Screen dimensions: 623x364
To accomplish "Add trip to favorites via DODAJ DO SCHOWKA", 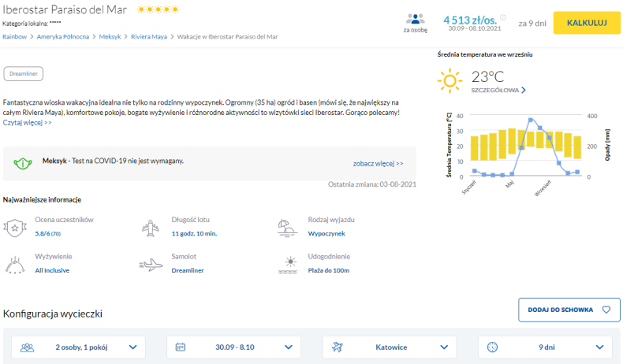I will pyautogui.click(x=569, y=310).
